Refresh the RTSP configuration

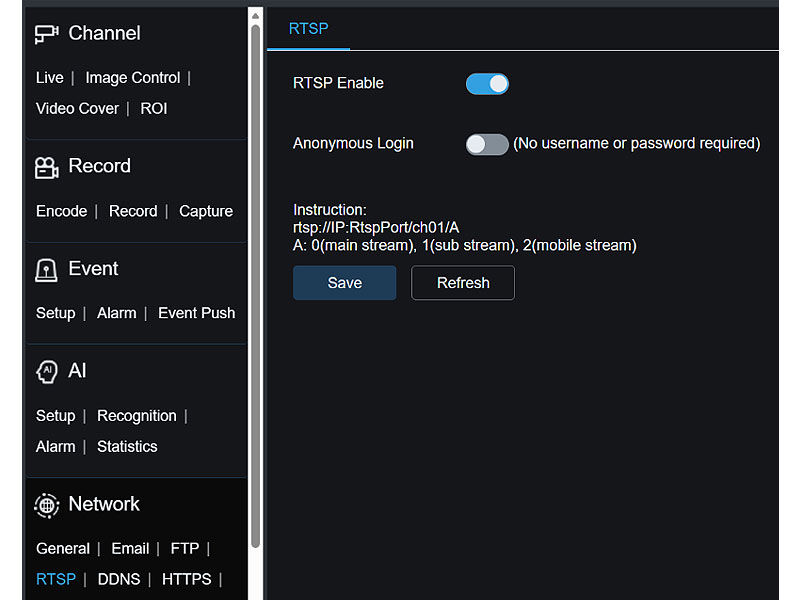pos(462,283)
